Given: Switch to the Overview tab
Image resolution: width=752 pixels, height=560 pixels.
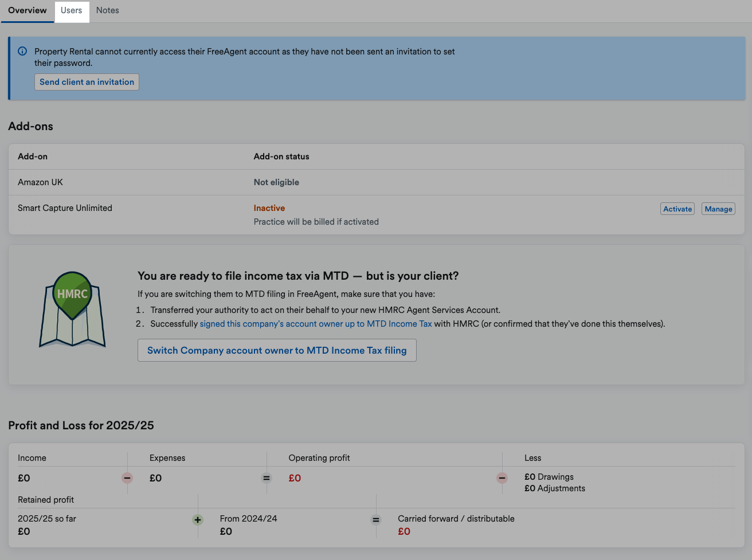Looking at the screenshot, I should tap(28, 11).
